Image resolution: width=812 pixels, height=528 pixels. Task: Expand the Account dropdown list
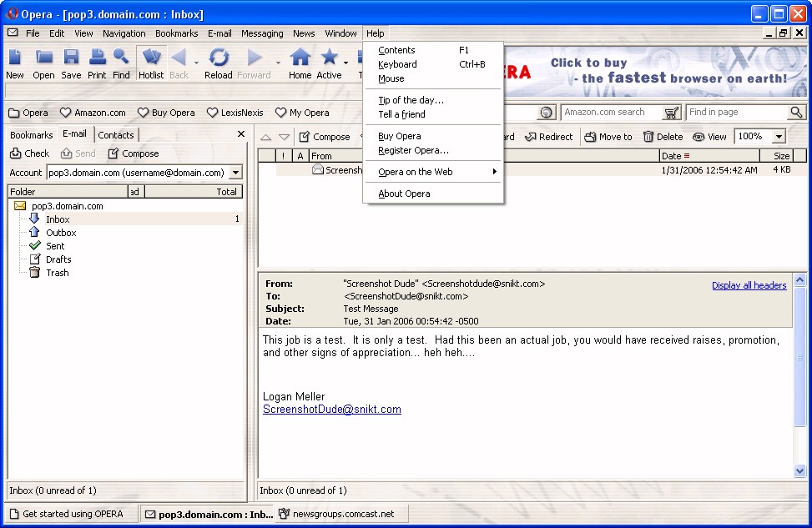[235, 173]
